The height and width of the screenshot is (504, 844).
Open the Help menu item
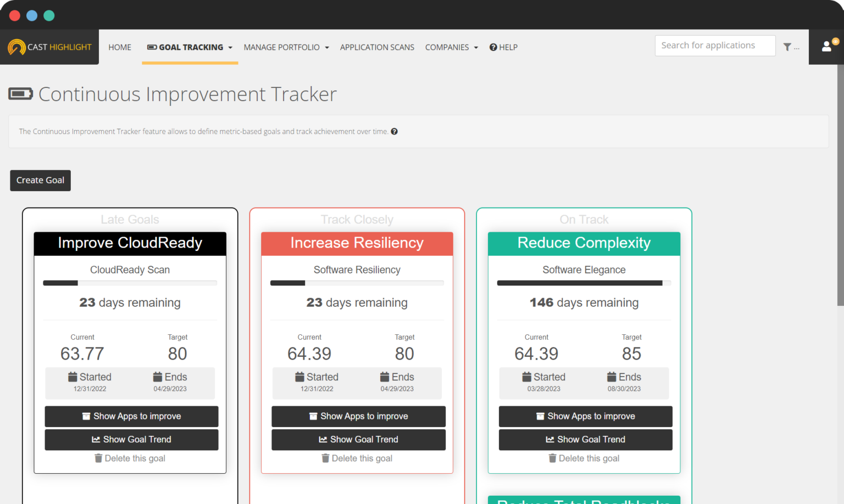[503, 47]
